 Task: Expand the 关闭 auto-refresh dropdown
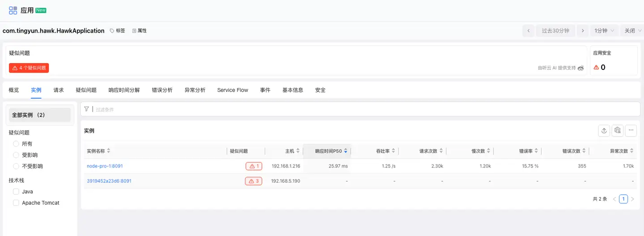click(633, 31)
